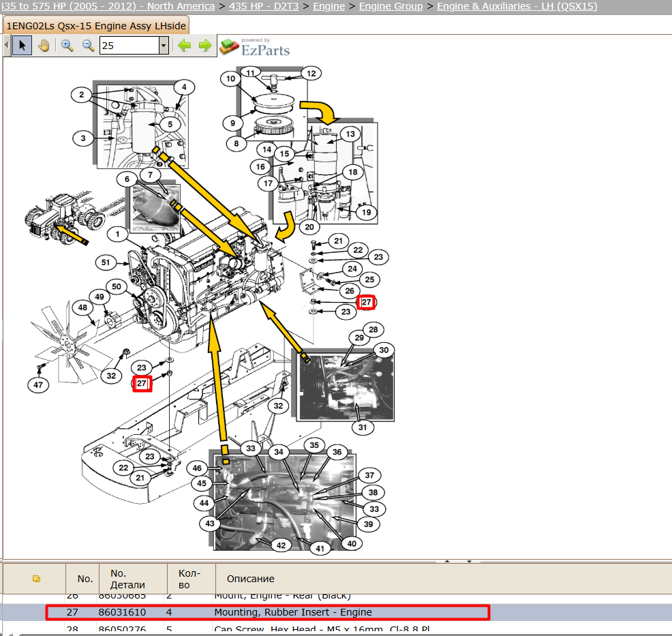Screen dimensions: 672x636
Task: Go back with green left arrow
Action: point(184,46)
